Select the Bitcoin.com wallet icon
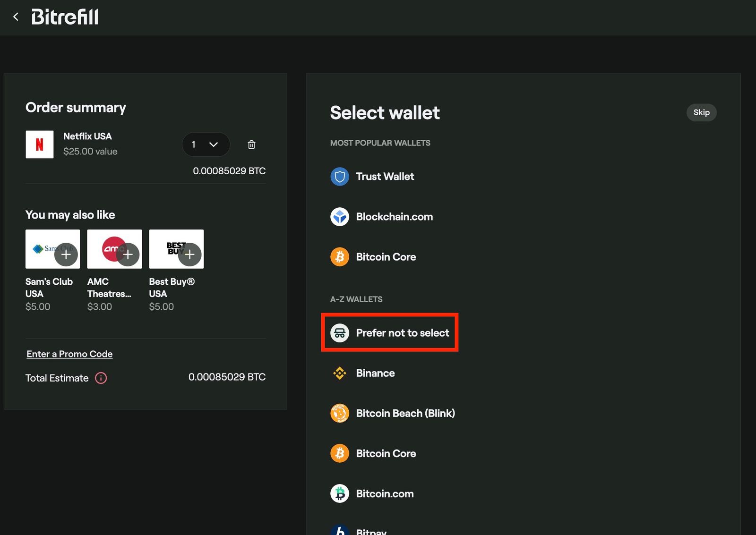 pyautogui.click(x=339, y=493)
